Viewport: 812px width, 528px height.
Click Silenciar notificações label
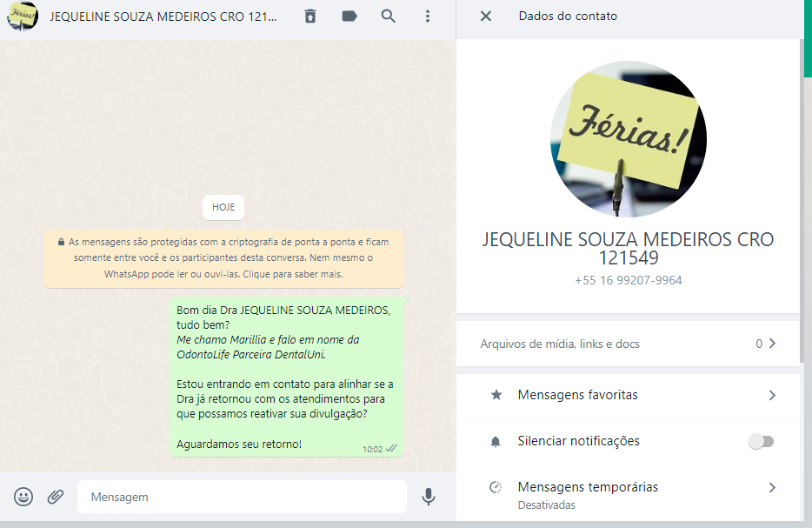pos(578,441)
